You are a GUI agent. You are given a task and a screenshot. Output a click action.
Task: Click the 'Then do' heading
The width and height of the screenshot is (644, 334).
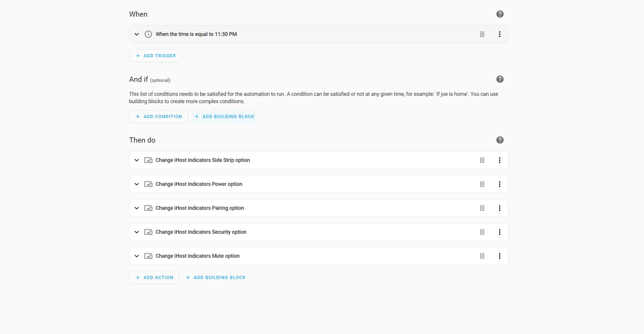click(x=142, y=140)
